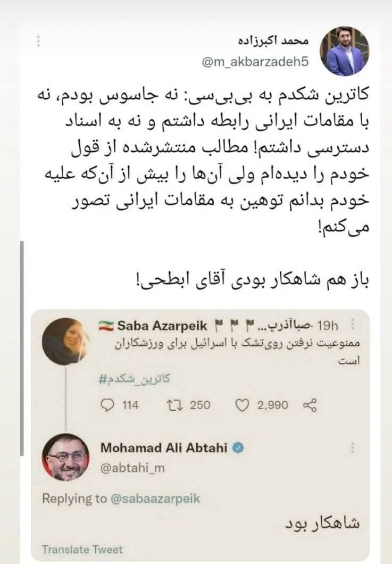The width and height of the screenshot is (392, 564).
Task: Click the gray scrollbar on left edge
Action: pos(21,346)
